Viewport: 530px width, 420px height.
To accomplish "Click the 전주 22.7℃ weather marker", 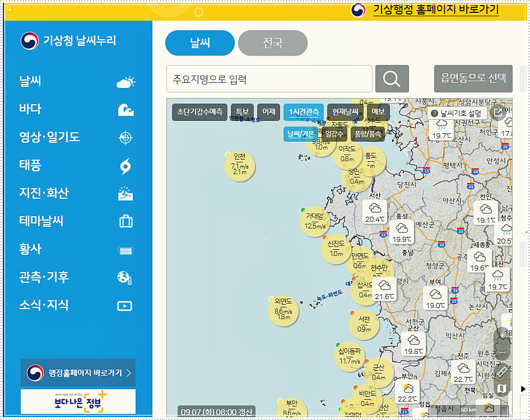I will (463, 372).
